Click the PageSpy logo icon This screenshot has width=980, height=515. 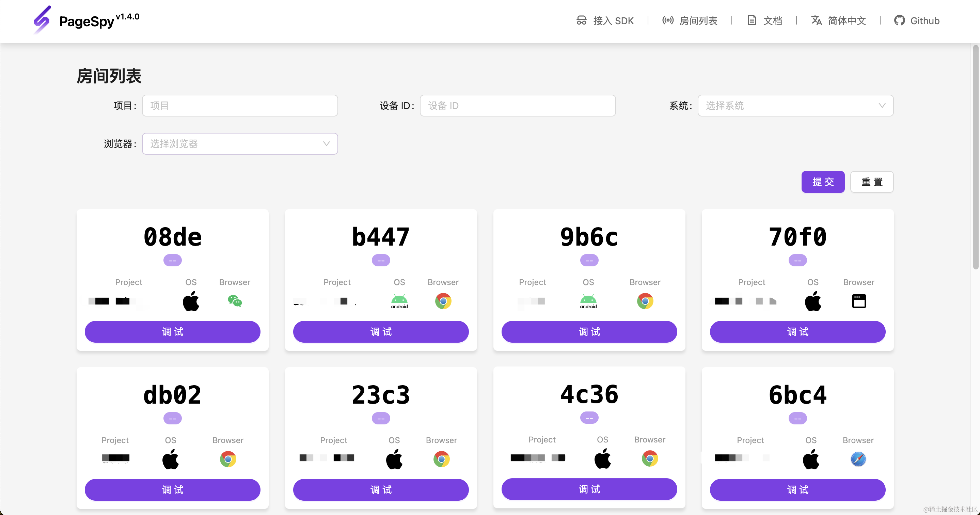[x=42, y=20]
